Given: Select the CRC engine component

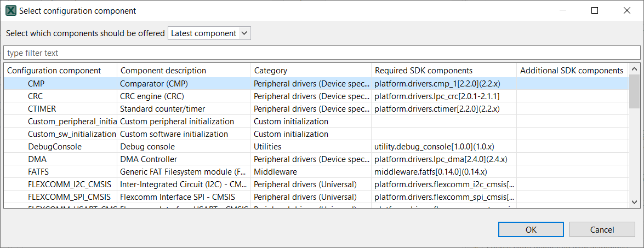Looking at the screenshot, I should pyautogui.click(x=35, y=96).
